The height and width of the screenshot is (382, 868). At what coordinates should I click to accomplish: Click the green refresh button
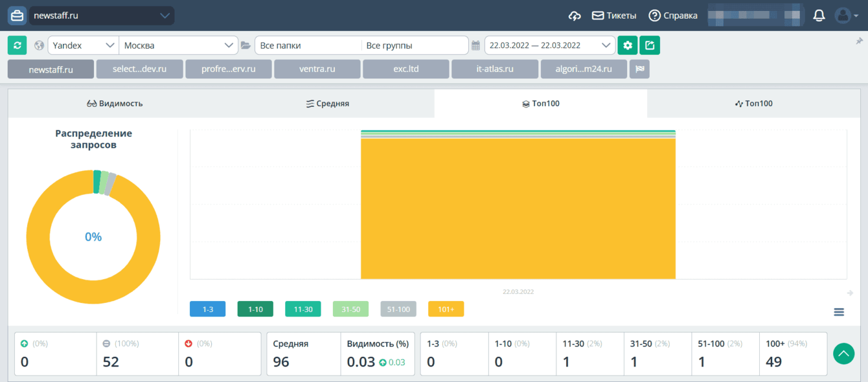click(17, 45)
